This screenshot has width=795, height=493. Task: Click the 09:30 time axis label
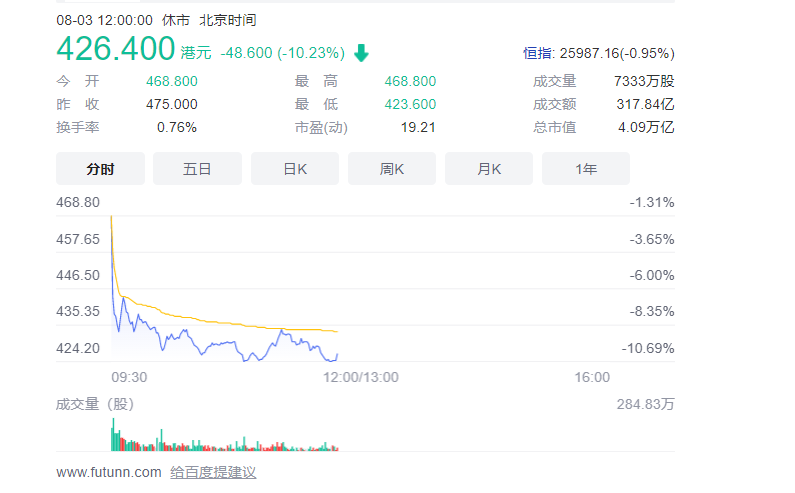pyautogui.click(x=128, y=377)
